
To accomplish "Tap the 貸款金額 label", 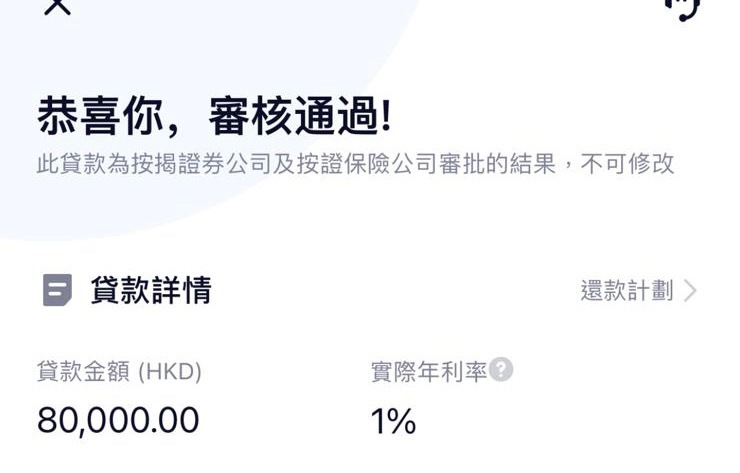I will (x=83, y=371).
